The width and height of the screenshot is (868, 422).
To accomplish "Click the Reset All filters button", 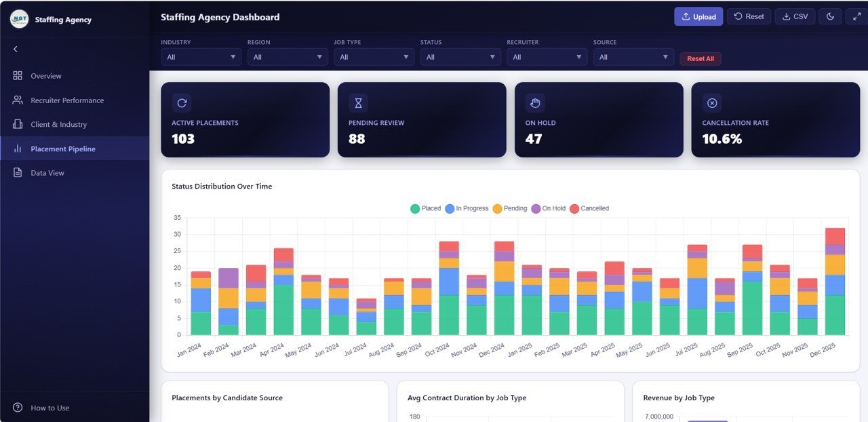I will pyautogui.click(x=701, y=58).
